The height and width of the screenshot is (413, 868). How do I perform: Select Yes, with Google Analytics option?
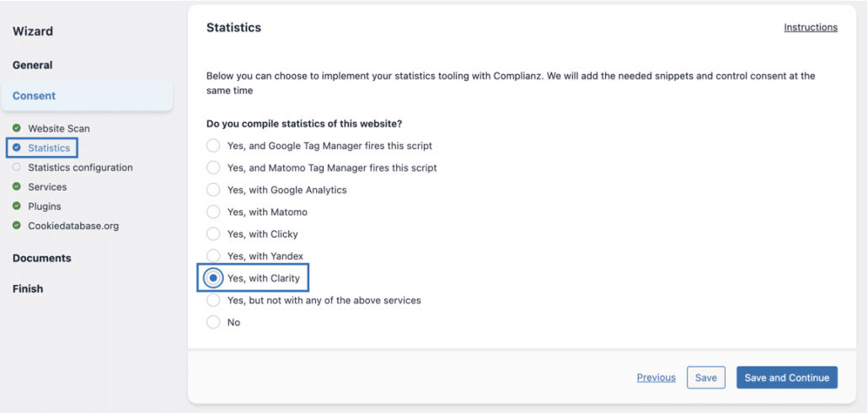coord(213,190)
